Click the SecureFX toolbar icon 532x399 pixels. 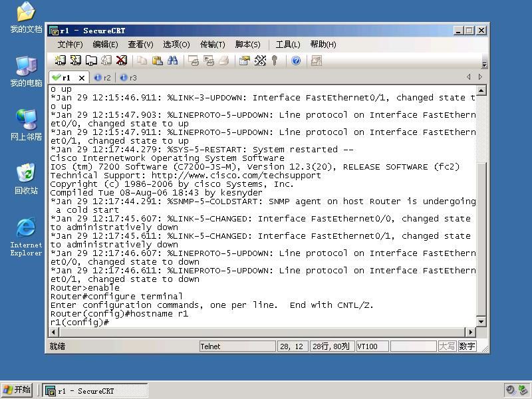coord(317,61)
